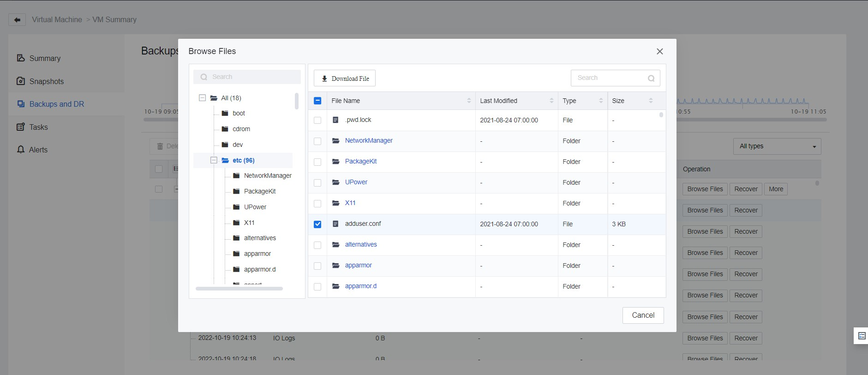Image resolution: width=868 pixels, height=375 pixels.
Task: Click the Alerts bell icon
Action: 21,150
